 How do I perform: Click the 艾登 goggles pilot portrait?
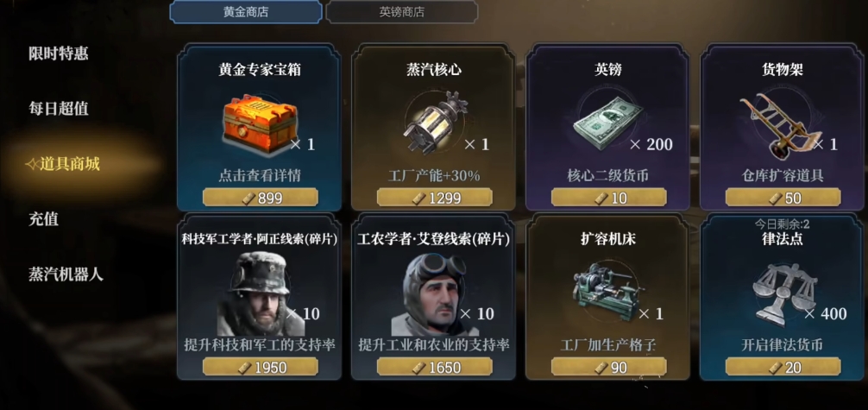tap(433, 293)
